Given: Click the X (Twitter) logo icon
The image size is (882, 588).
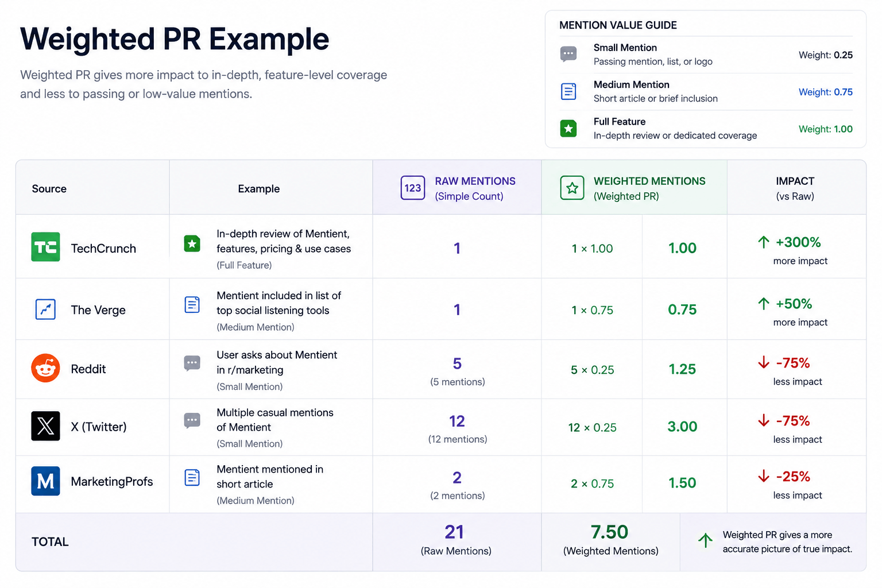Looking at the screenshot, I should (45, 426).
